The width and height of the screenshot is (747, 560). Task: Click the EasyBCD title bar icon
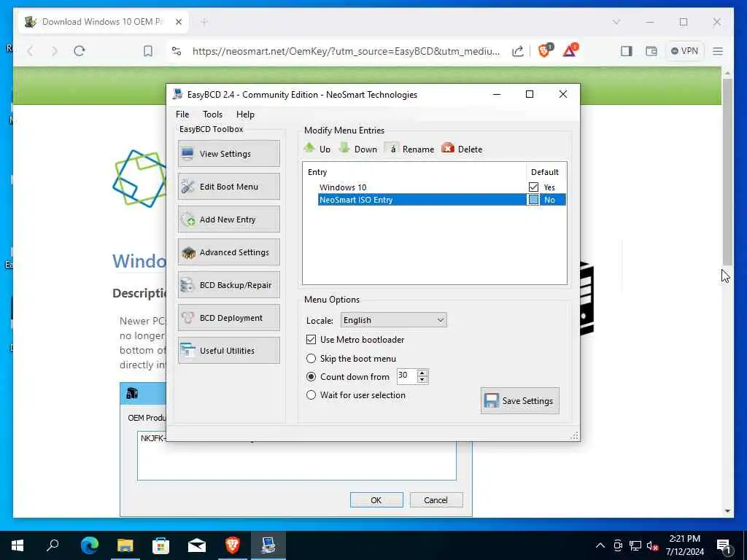[x=178, y=94]
